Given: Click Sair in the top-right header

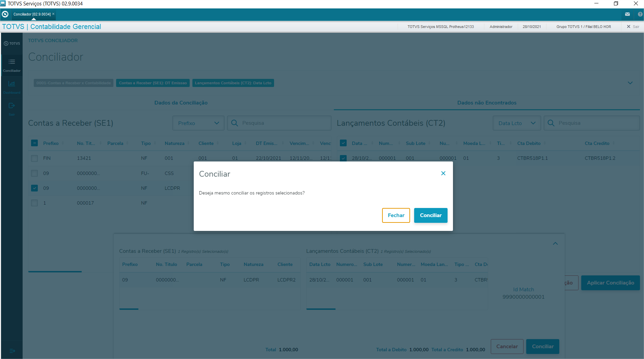Looking at the screenshot, I should [633, 27].
